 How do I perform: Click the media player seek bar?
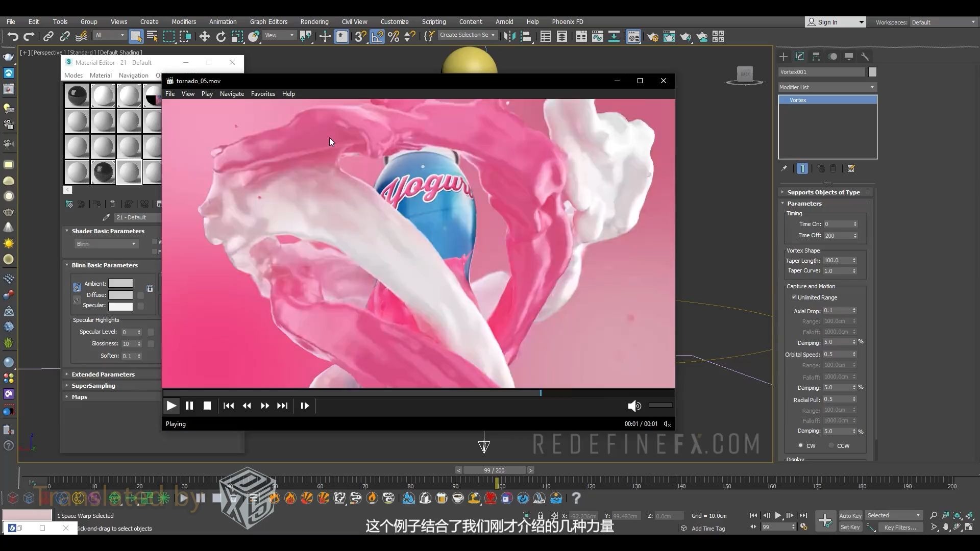coord(419,393)
